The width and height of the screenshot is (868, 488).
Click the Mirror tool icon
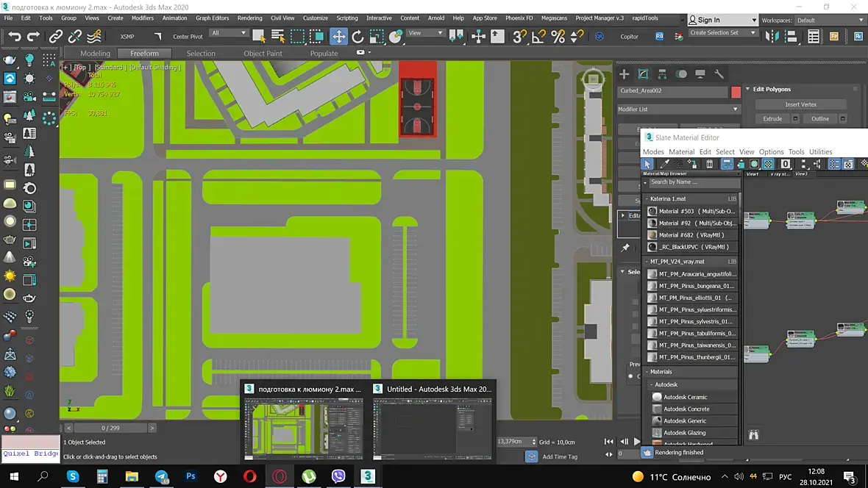click(771, 36)
